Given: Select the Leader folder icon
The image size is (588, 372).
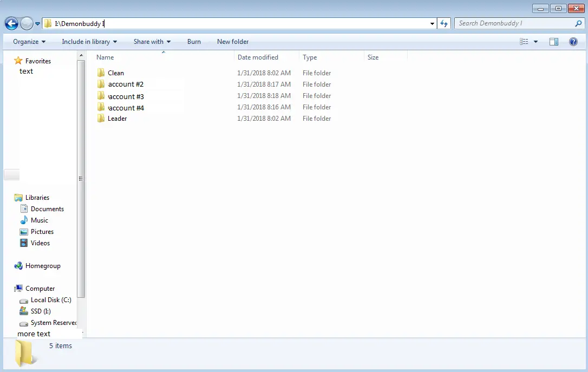Looking at the screenshot, I should click(101, 119).
